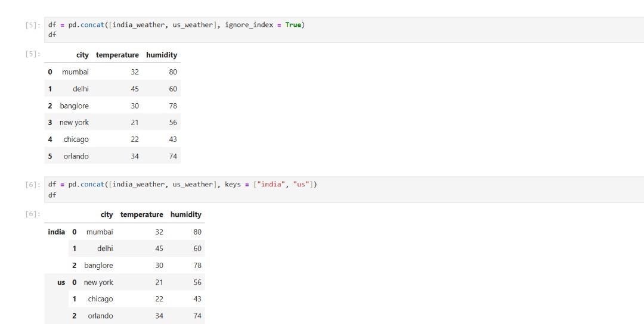Select the [5]: input prompt label
Screen dimensions: 644x330
(x=33, y=25)
